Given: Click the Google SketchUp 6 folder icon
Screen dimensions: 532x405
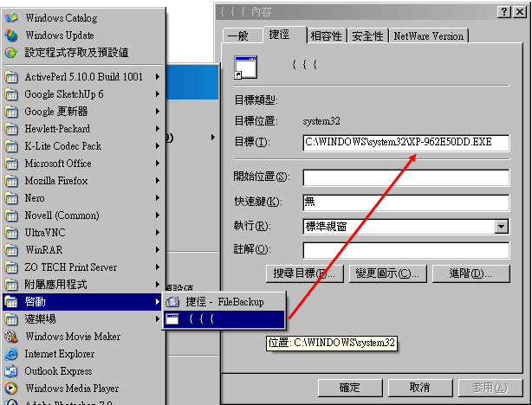Looking at the screenshot, I should (x=11, y=94).
